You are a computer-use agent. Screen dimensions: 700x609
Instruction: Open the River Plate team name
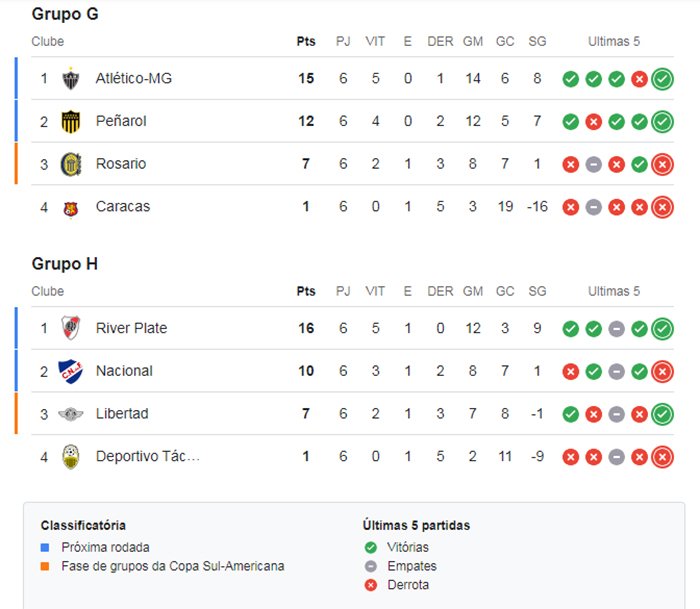tap(131, 328)
